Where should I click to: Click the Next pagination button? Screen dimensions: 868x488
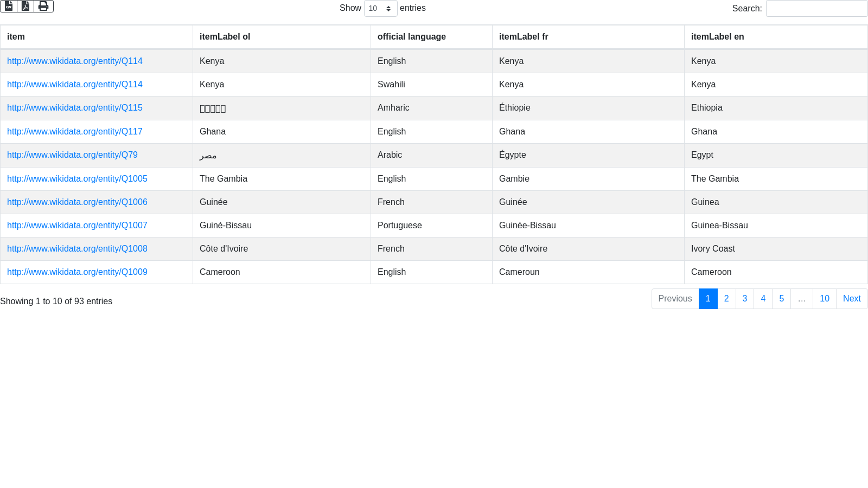click(851, 299)
